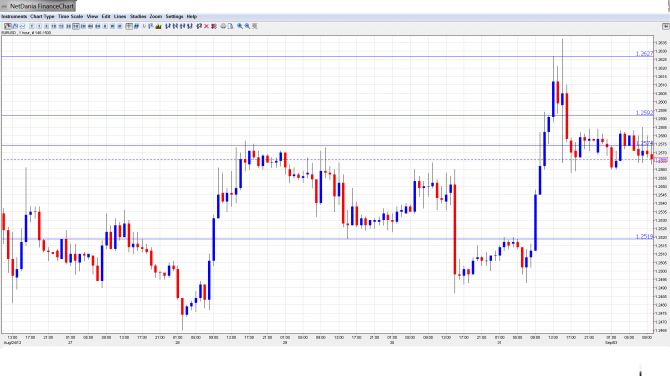Open the print preview page icon
The width and height of the screenshot is (670, 376).
tap(230, 26)
